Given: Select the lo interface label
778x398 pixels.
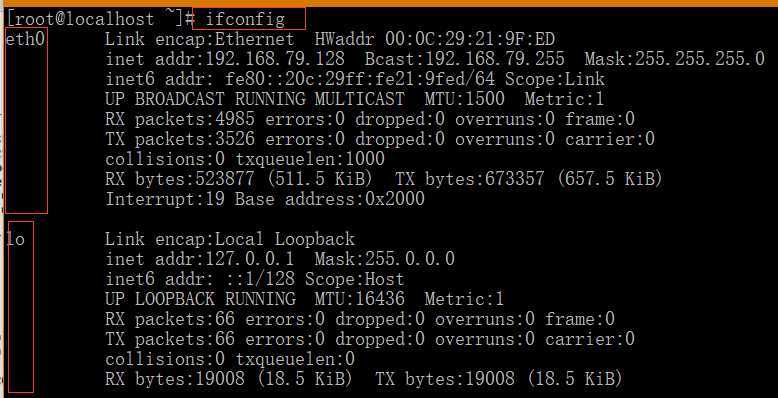Looking at the screenshot, I should pos(15,239).
